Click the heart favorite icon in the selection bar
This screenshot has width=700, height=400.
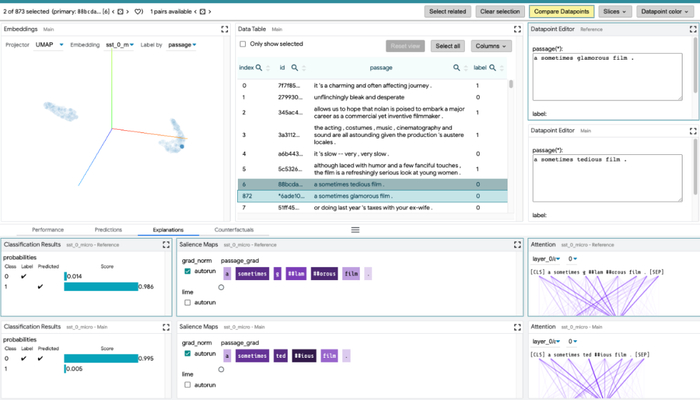pos(138,12)
